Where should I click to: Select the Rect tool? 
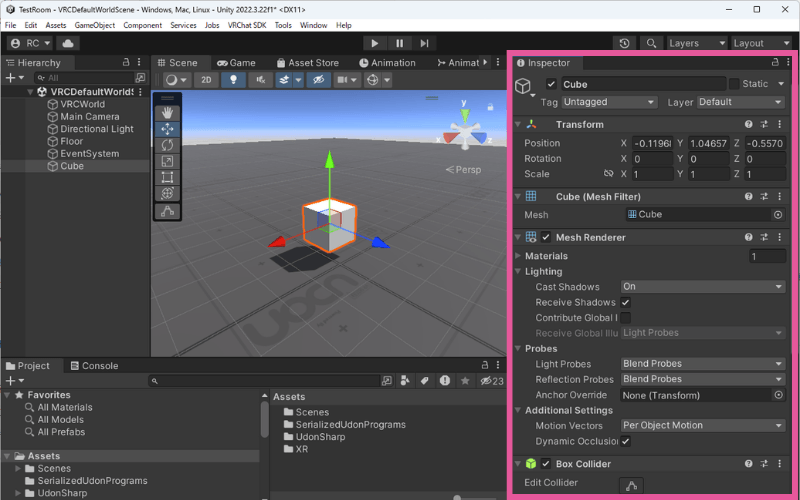click(167, 178)
